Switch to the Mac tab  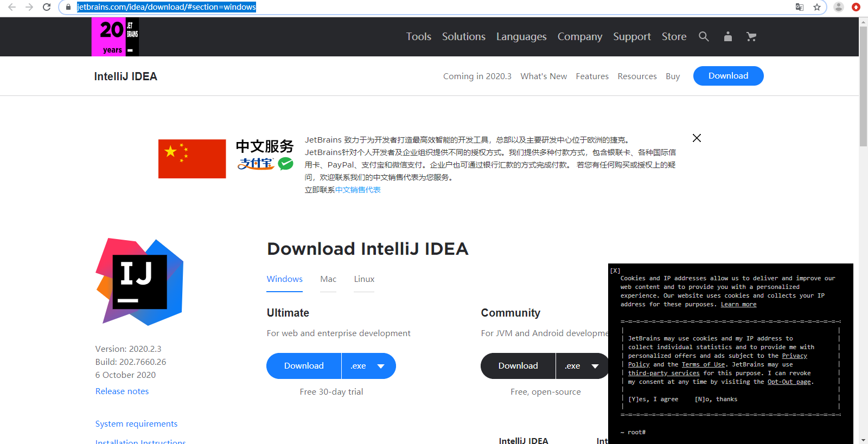click(x=328, y=279)
